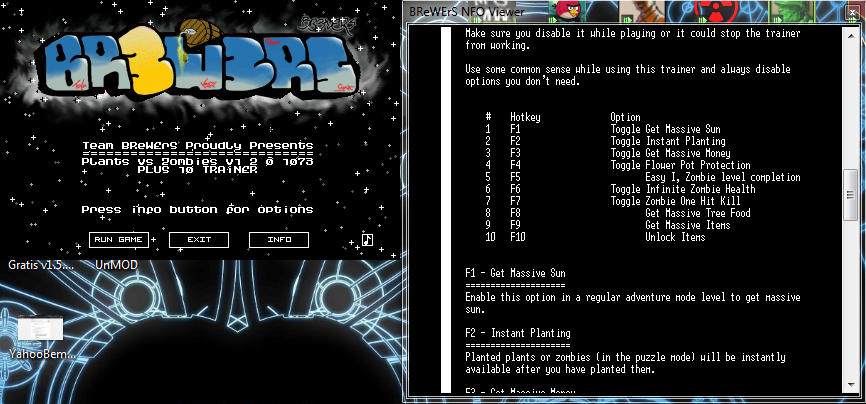
Task: Open the orange character game shortcut
Action: pyautogui.click(x=642, y=10)
